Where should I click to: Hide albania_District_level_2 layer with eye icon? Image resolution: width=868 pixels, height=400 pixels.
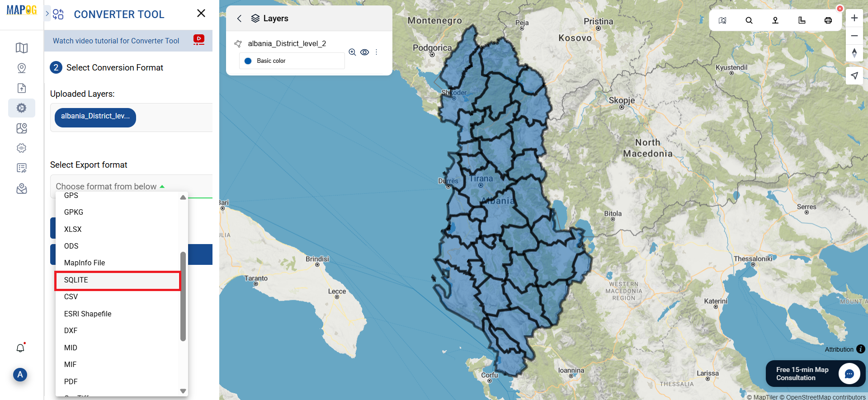tap(364, 52)
